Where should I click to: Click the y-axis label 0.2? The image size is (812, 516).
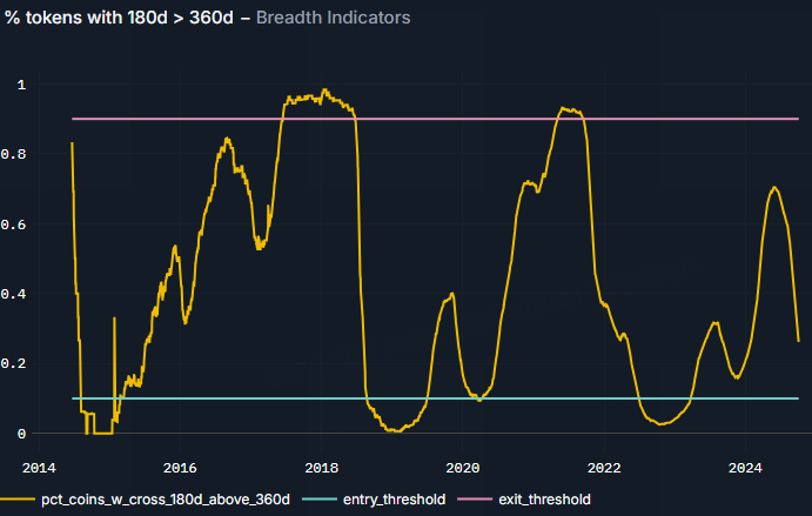[x=13, y=364]
